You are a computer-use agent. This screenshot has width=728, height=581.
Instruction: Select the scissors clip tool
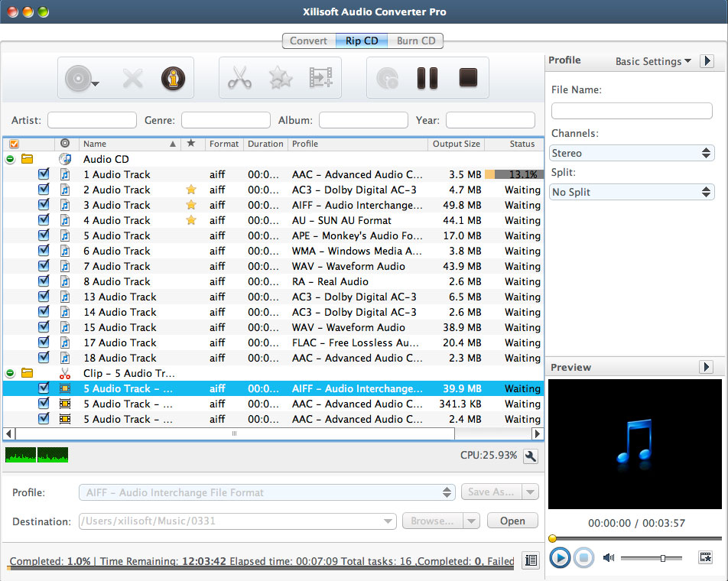coord(239,78)
